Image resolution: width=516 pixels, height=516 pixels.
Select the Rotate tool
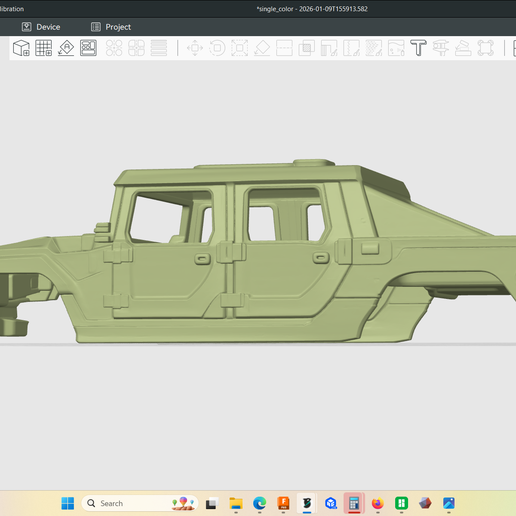pyautogui.click(x=217, y=48)
